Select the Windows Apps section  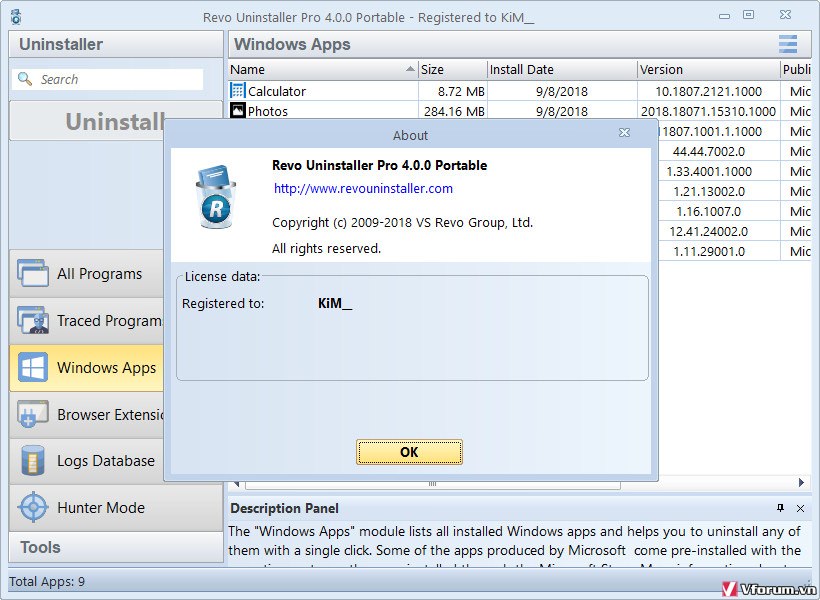[86, 367]
